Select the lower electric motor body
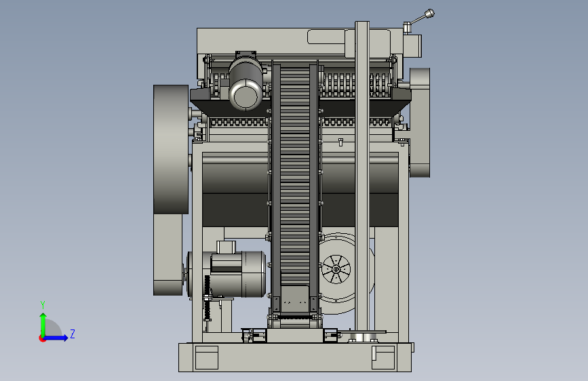The height and width of the screenshot is (381, 588). point(227,274)
